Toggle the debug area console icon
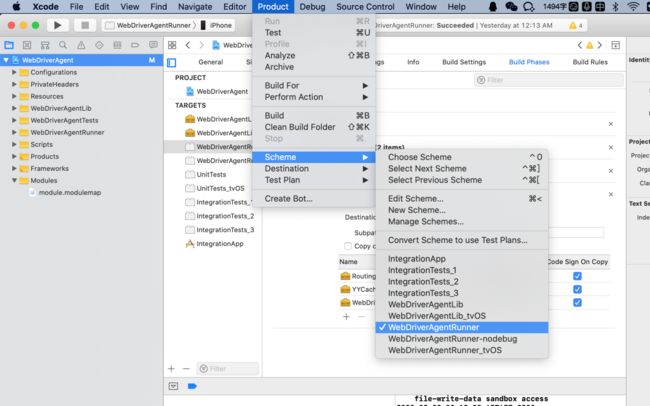The height and width of the screenshot is (406, 650). click(x=173, y=386)
